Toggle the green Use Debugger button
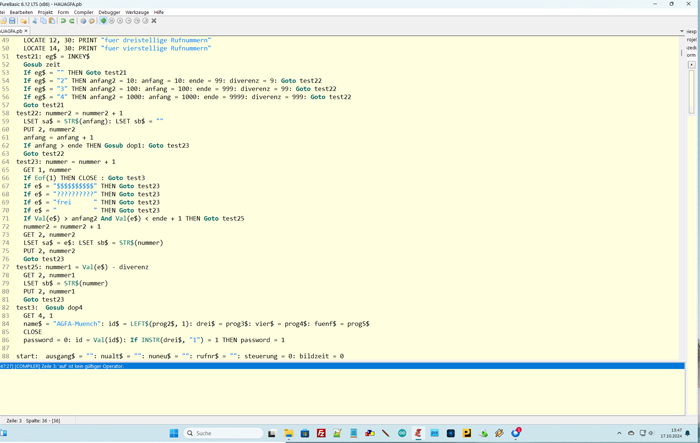The image size is (700, 443). coord(103,21)
